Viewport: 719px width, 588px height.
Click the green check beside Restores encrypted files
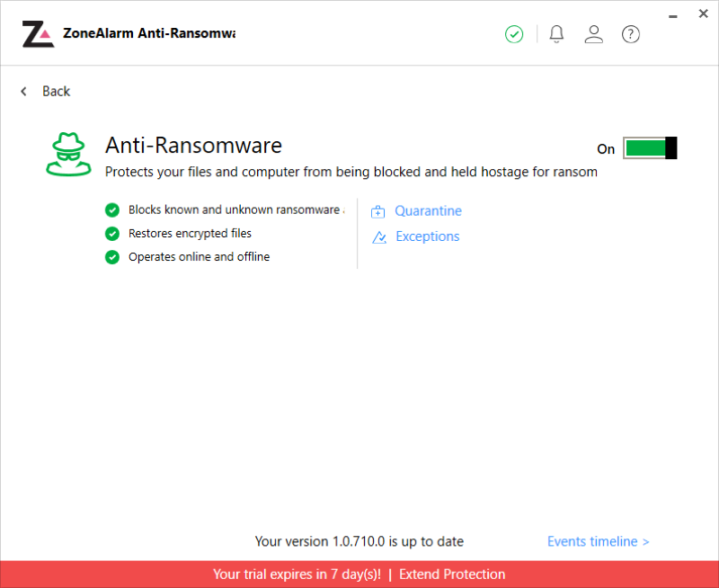click(x=112, y=234)
